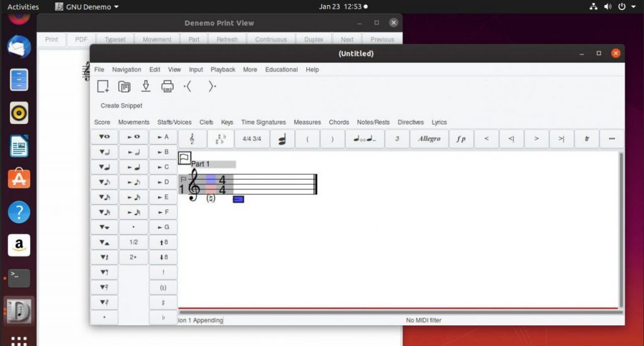This screenshot has width=644, height=346.
Task: Insert note D with the ► D button
Action: tap(163, 182)
